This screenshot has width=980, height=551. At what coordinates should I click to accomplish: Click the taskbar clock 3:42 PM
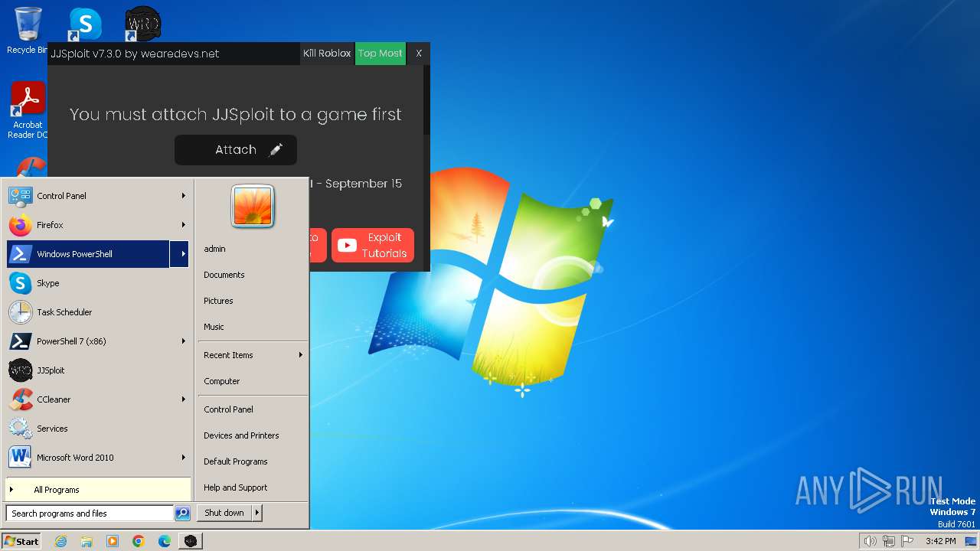pos(940,541)
